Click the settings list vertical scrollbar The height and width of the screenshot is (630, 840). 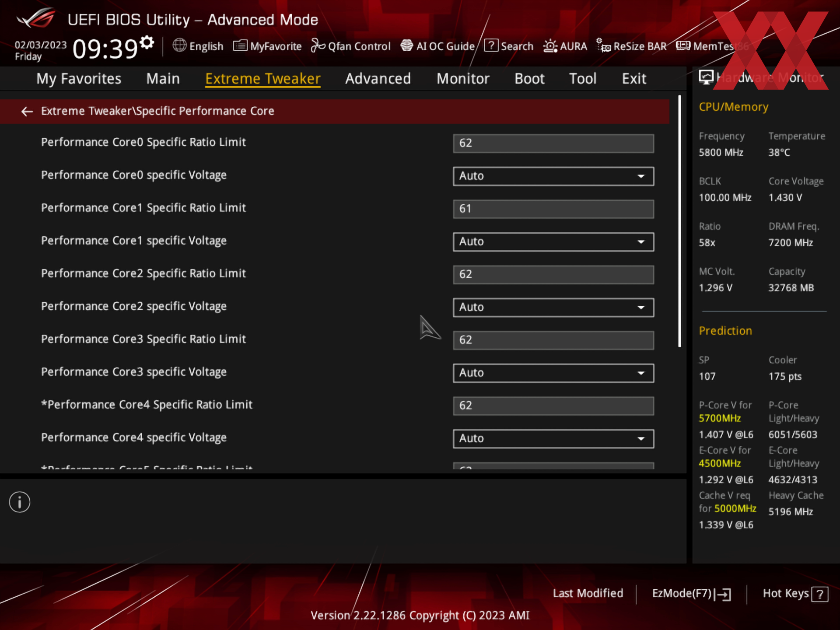[x=679, y=221]
